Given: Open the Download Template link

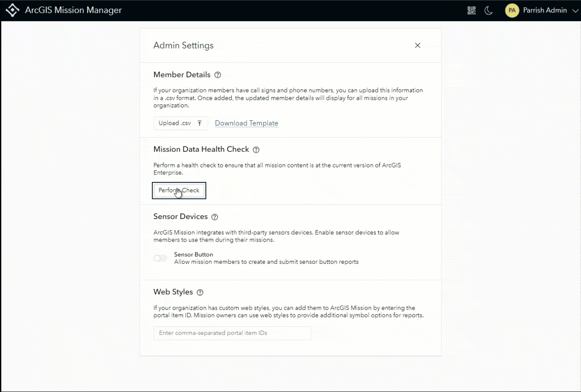Looking at the screenshot, I should (x=247, y=123).
